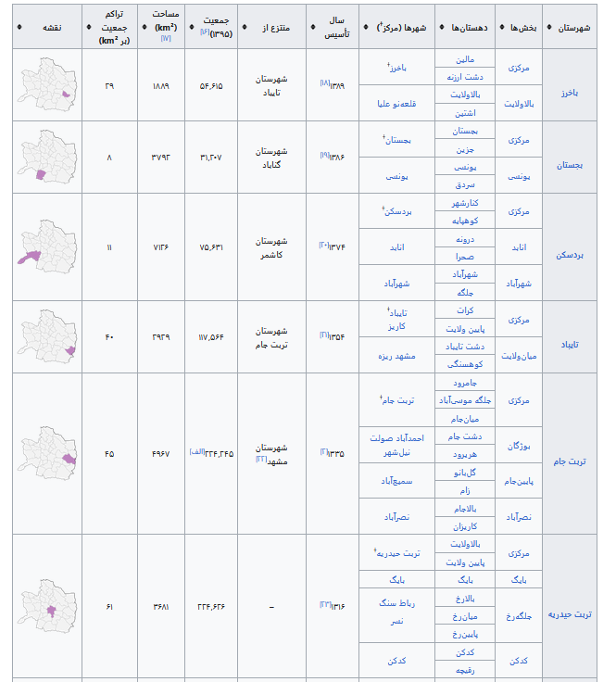Click تربت حیدریه county name cell

[571, 614]
